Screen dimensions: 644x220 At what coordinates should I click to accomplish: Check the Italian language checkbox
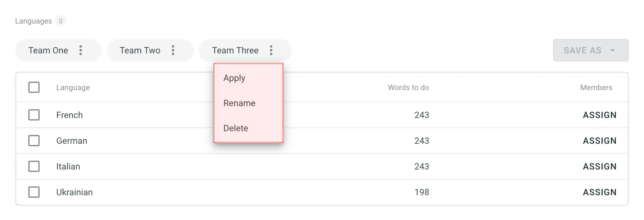34,166
